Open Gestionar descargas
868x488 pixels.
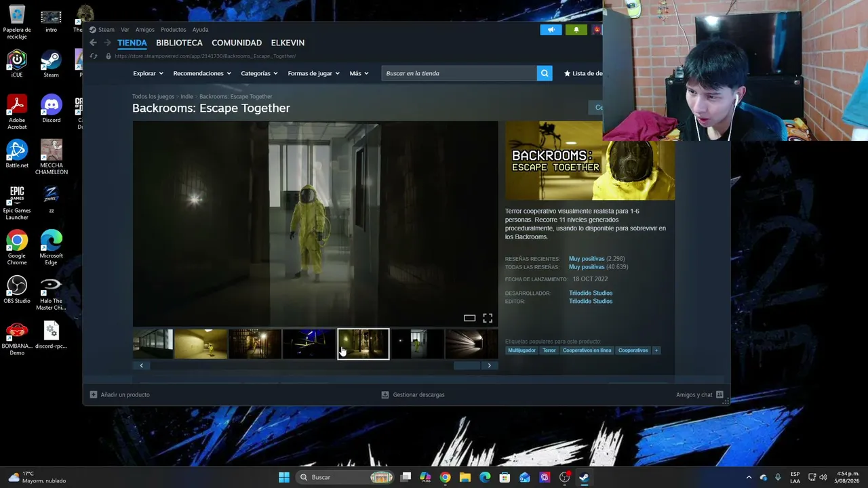tap(413, 394)
